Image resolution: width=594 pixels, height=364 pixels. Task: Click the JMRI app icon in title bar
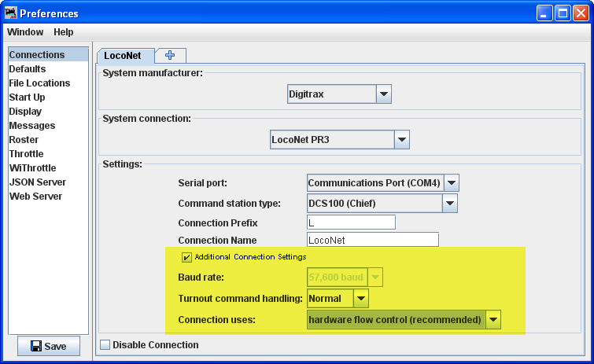tap(10, 13)
